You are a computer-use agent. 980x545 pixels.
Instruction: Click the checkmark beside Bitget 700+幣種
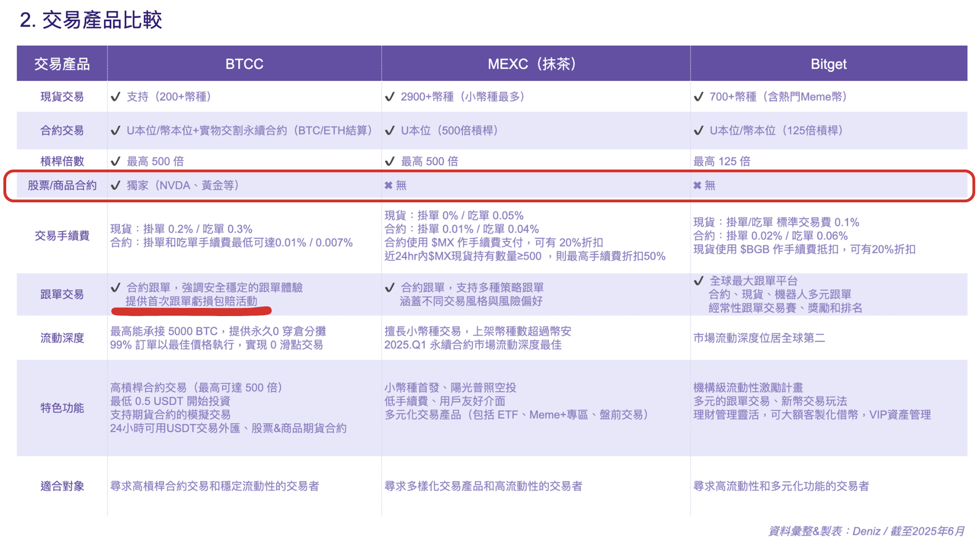(x=699, y=97)
